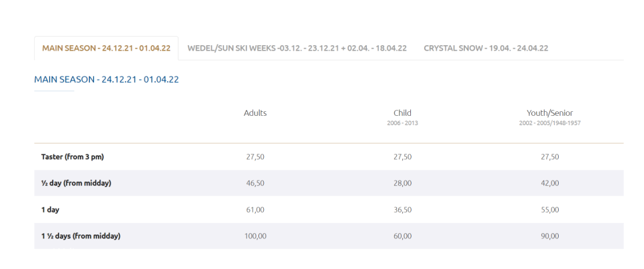The image size is (644, 269).
Task: Select the Main Season 24.12.21 tab
Action: coord(107,49)
